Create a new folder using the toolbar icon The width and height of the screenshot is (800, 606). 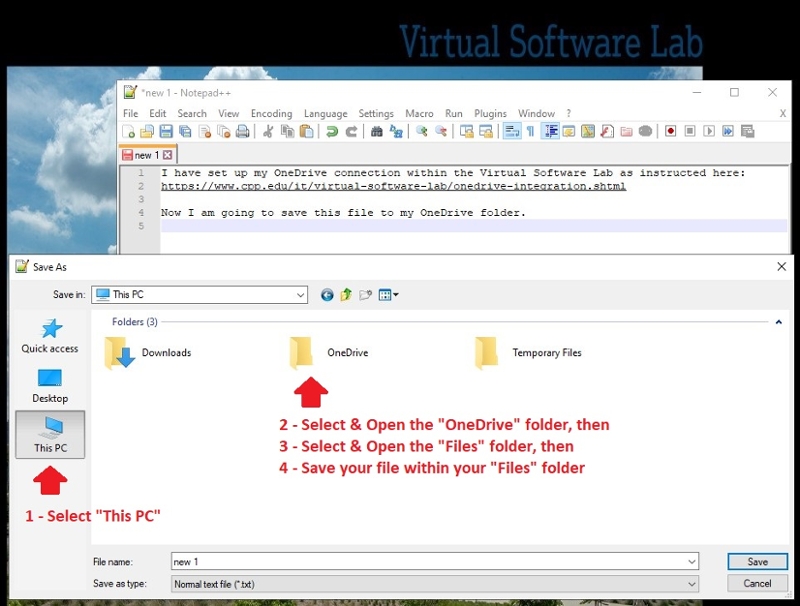point(366,295)
